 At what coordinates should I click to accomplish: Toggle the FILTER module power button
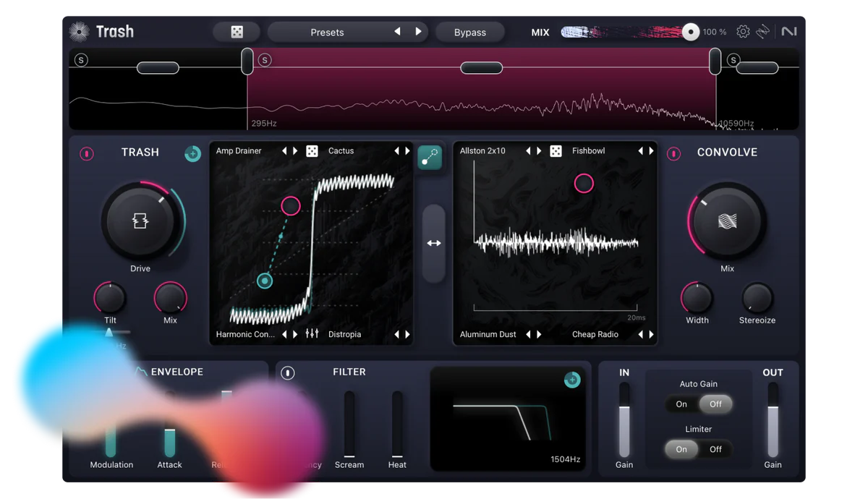click(x=288, y=372)
